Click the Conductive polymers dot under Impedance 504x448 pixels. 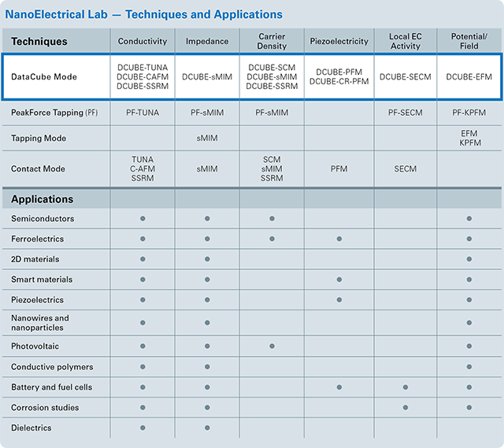207,367
